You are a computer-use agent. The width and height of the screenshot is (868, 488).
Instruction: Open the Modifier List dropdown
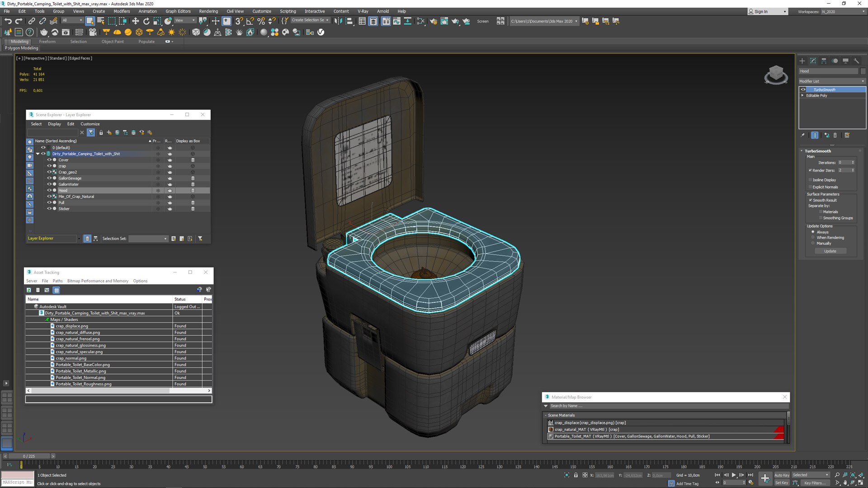832,81
